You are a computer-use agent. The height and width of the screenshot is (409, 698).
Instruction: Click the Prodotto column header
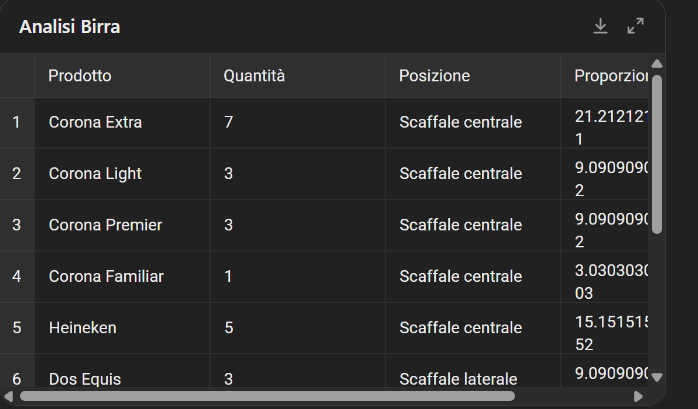tap(80, 76)
